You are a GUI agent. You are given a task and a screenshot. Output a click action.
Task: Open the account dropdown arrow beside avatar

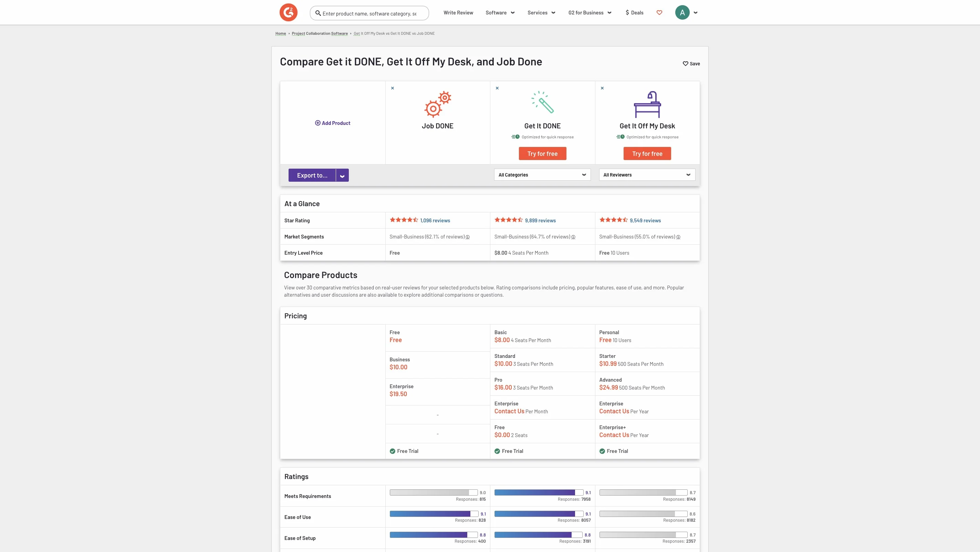696,12
